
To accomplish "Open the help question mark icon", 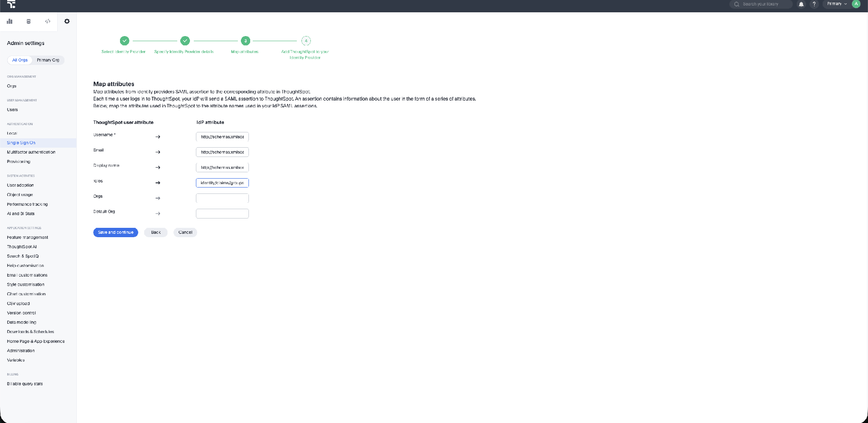I will [x=814, y=4].
